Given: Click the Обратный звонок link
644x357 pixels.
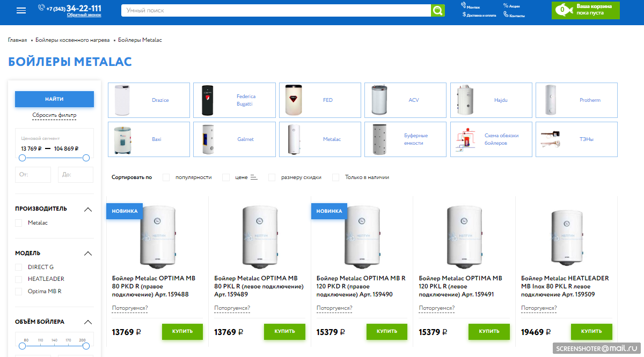Looking at the screenshot, I should pyautogui.click(x=84, y=15).
